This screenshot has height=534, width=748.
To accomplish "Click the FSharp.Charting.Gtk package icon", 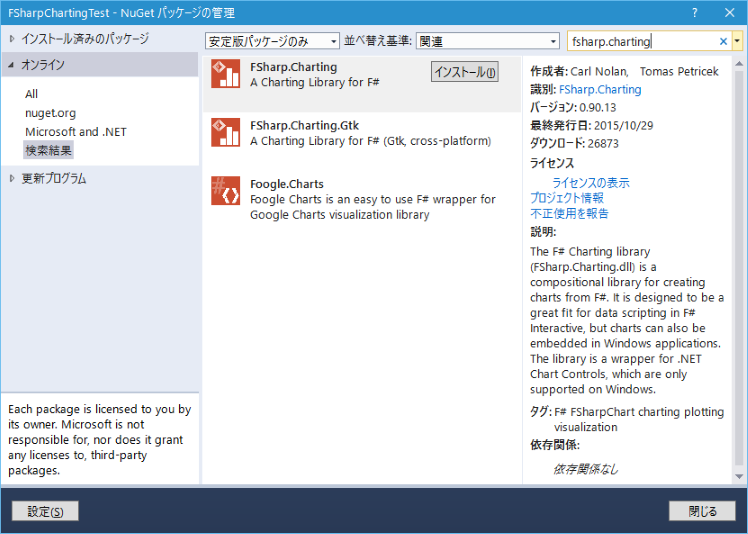I will 226,132.
